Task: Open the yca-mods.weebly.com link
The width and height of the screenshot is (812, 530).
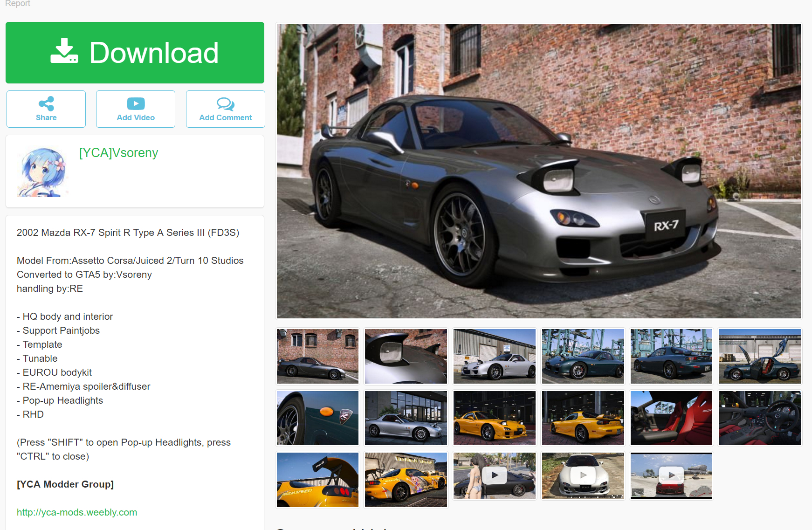Action: (77, 512)
